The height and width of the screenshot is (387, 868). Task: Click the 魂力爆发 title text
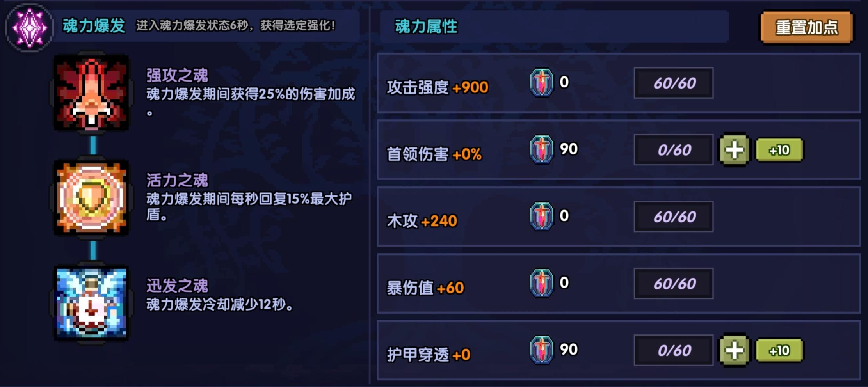pos(93,25)
